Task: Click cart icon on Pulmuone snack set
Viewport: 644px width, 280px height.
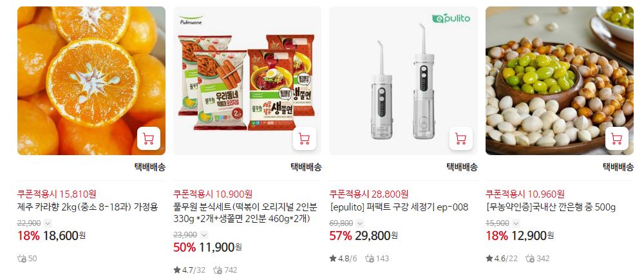Action: click(x=305, y=138)
